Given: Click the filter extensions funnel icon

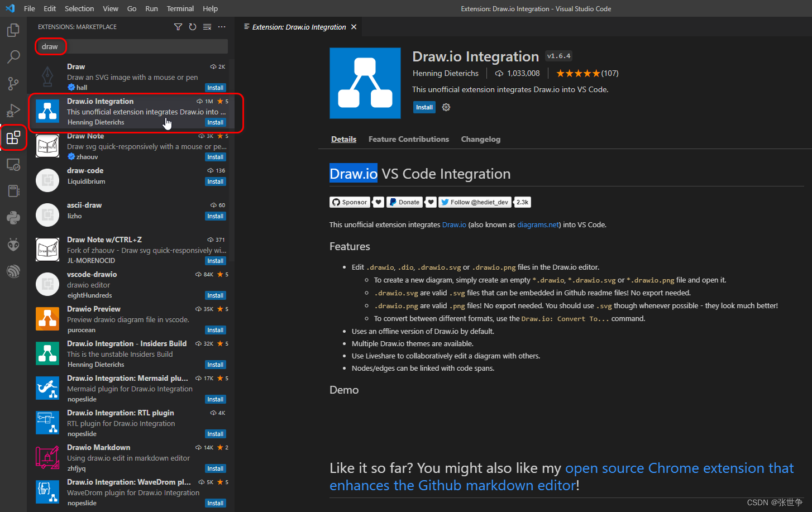Looking at the screenshot, I should point(178,27).
